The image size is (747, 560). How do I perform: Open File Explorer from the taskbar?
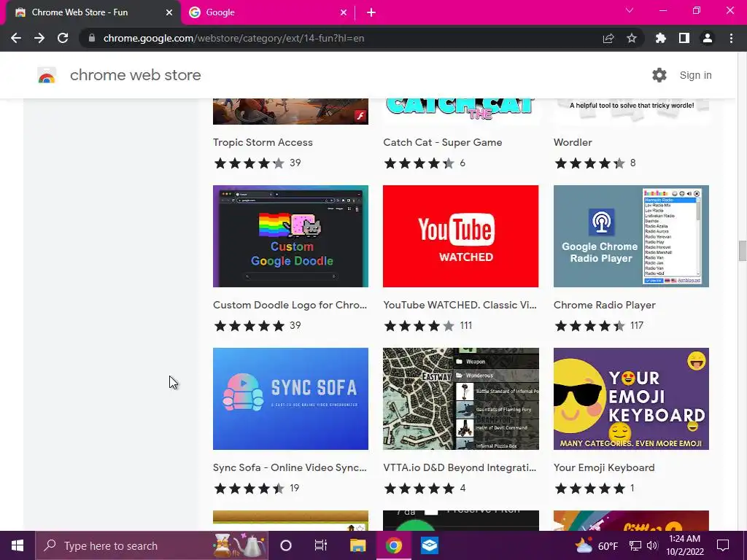tap(357, 545)
